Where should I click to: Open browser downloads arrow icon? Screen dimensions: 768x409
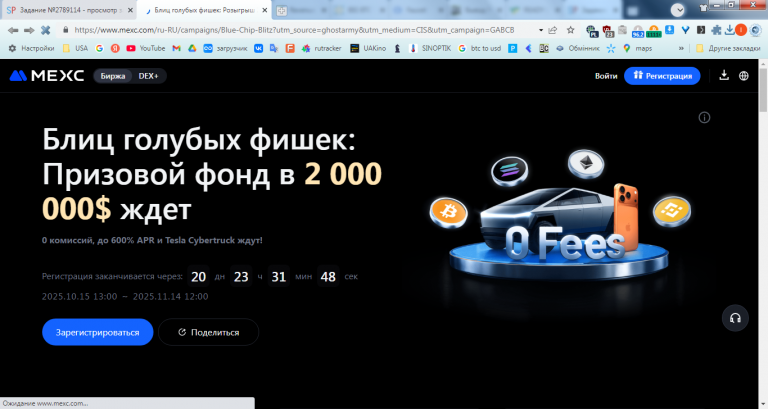pos(729,30)
